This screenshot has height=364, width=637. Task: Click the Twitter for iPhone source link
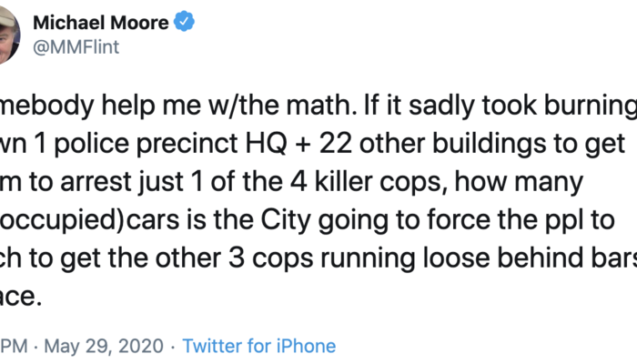click(x=258, y=347)
